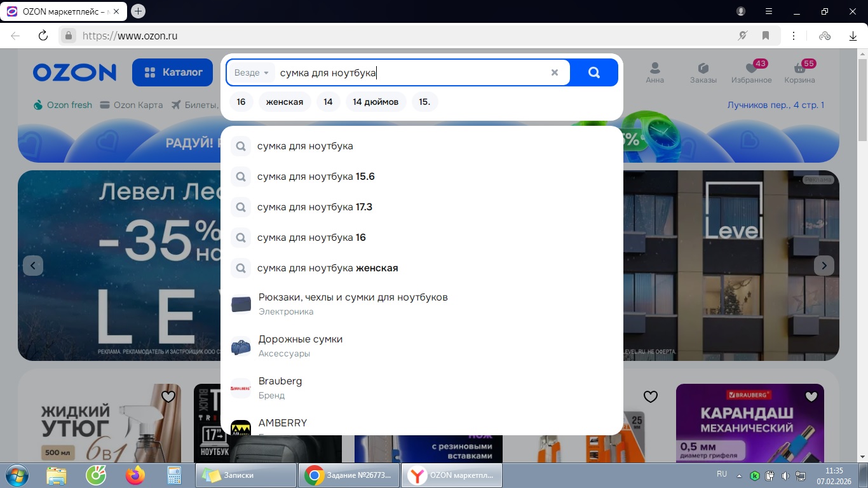Choose suggestion 'сумка для ноутбука 17.3'

pos(421,207)
